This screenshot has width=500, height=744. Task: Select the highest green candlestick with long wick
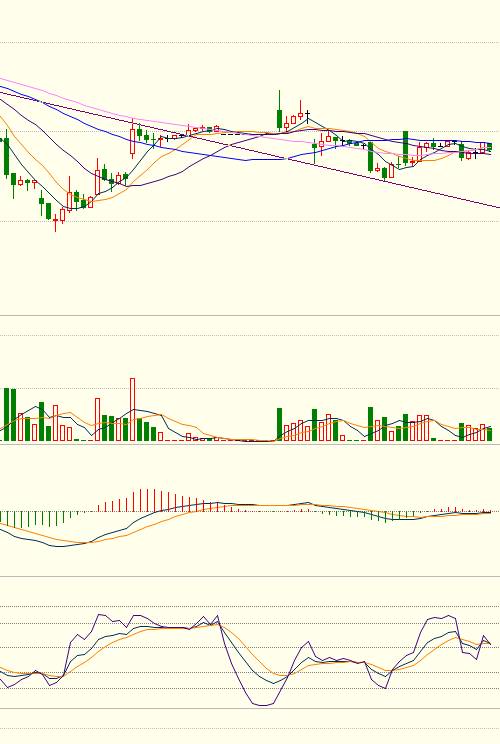point(279,110)
